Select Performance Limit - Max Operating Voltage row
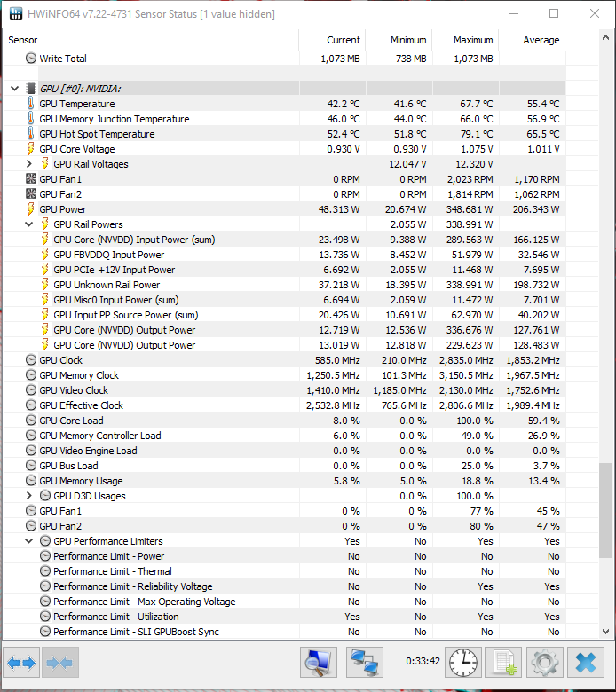The image size is (616, 692). pyautogui.click(x=284, y=602)
